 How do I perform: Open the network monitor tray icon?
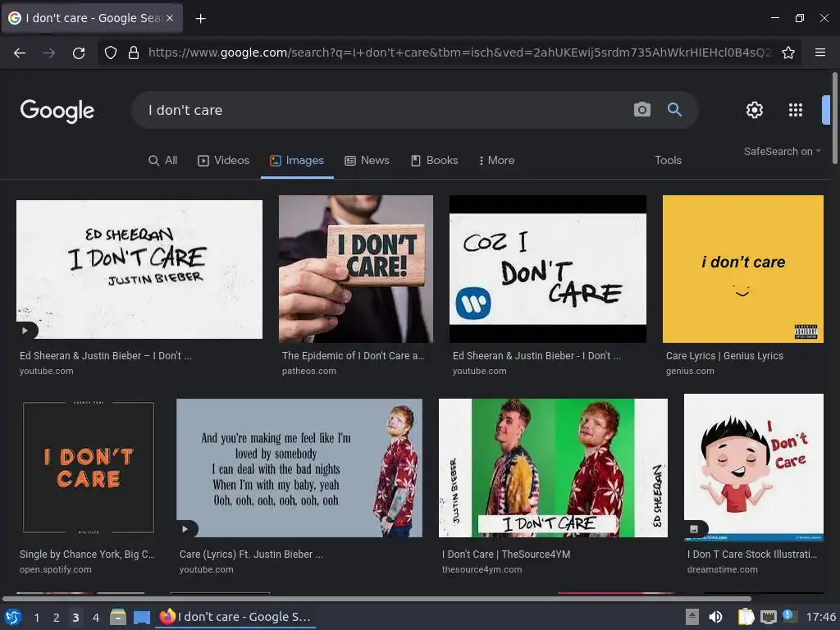[x=768, y=617]
